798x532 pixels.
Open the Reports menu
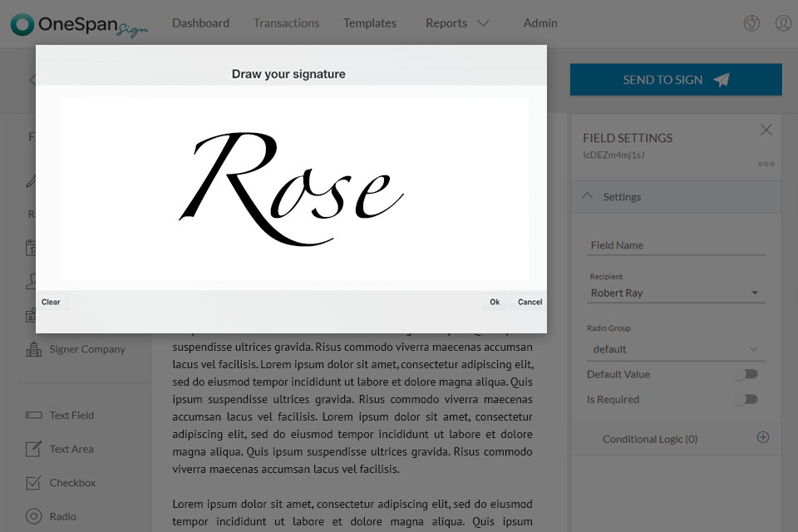coord(446,23)
